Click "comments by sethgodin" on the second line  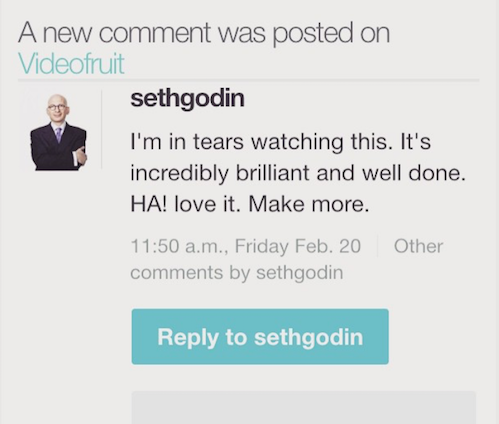coord(237,272)
